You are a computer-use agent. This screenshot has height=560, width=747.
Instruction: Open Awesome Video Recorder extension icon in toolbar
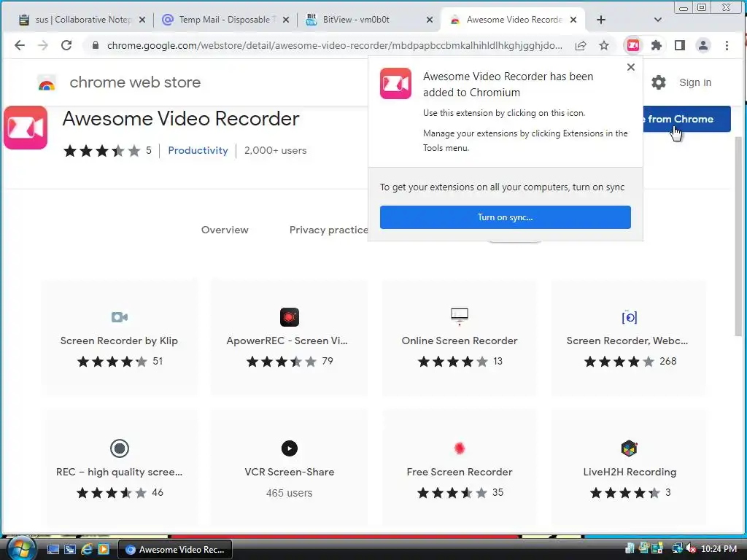click(632, 45)
